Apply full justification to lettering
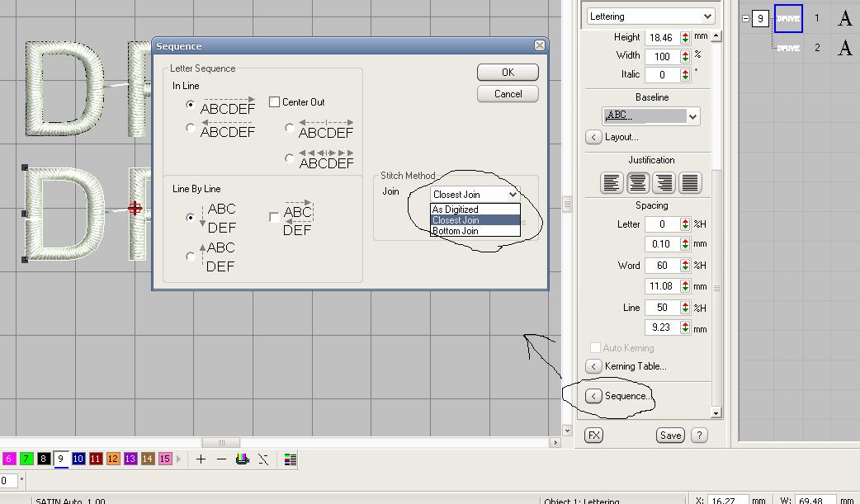Screen dimensions: 860x504 (x=690, y=182)
